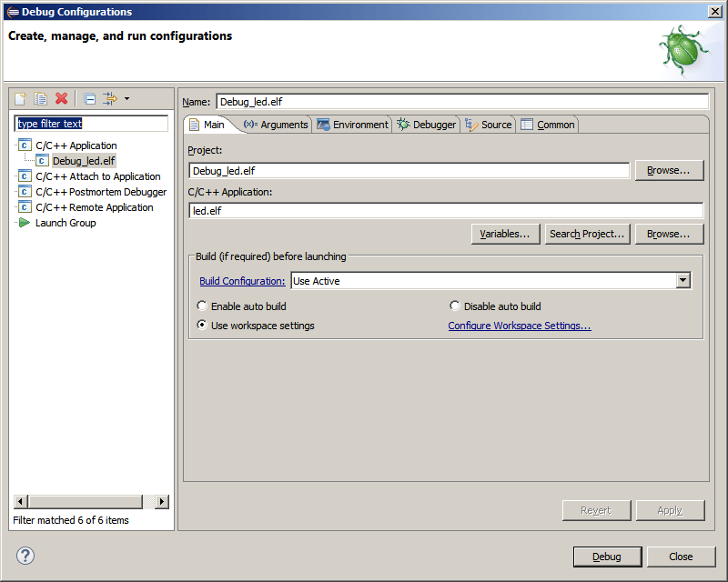Select the Launch Group configuration type

coord(66,222)
